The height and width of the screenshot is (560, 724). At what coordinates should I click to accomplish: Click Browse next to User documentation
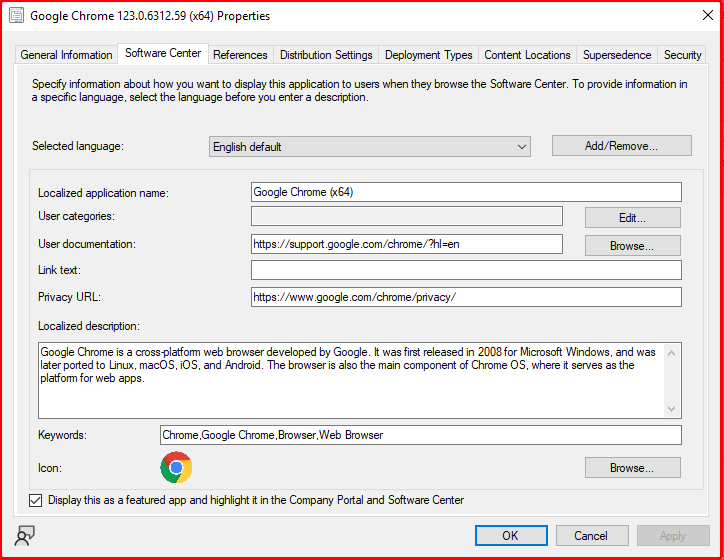(x=633, y=246)
